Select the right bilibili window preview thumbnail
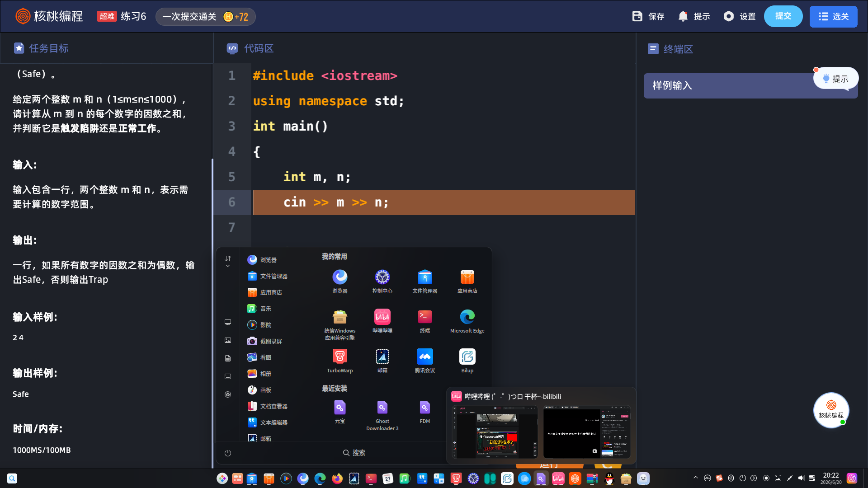 click(586, 432)
